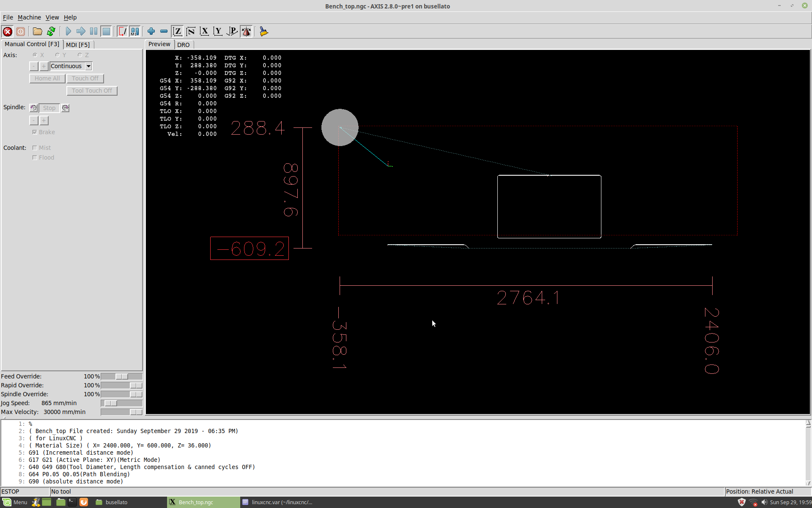Image resolution: width=812 pixels, height=508 pixels.
Task: Clear live plot with broom icon
Action: (x=263, y=31)
